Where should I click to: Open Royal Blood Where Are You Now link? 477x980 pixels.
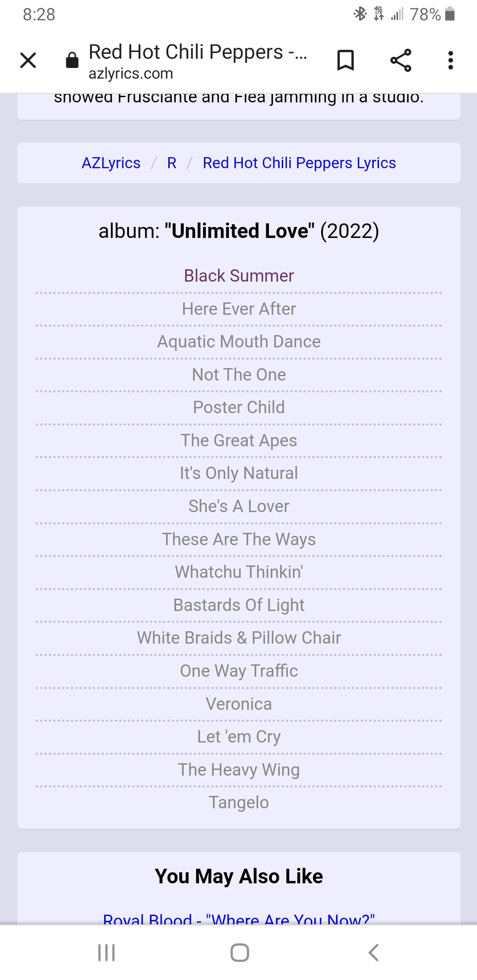pyautogui.click(x=238, y=920)
